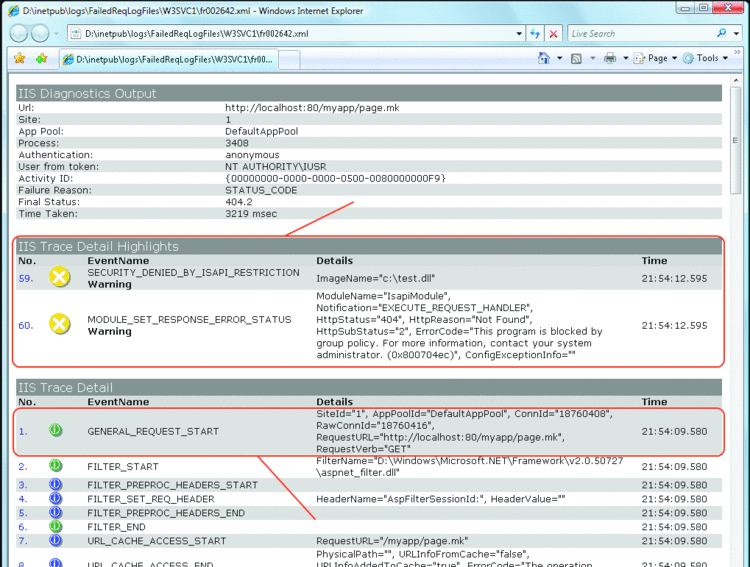The width and height of the screenshot is (750, 567).
Task: Click the Live Search magnifier icon
Action: (722, 33)
